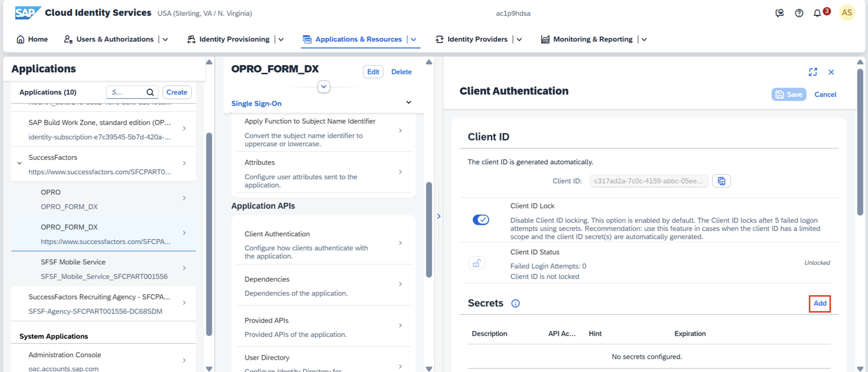This screenshot has height=372, width=868.
Task: Go to the Home tab
Action: tap(32, 39)
